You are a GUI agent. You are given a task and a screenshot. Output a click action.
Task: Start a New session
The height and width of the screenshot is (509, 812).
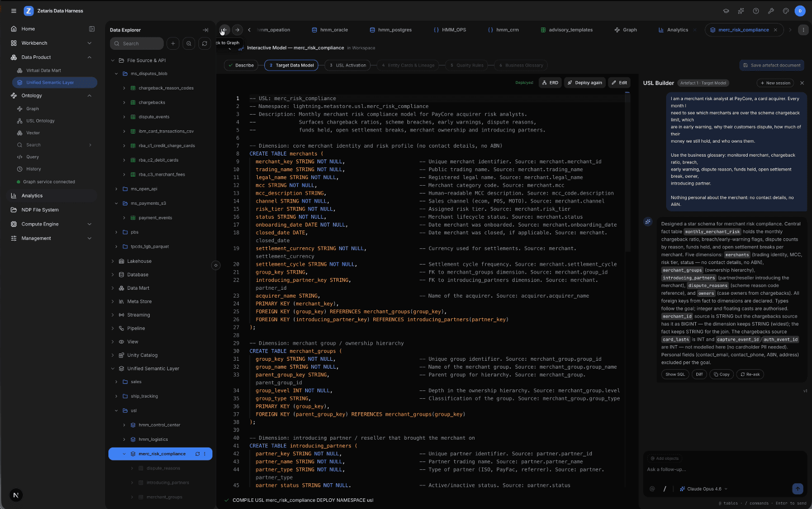click(x=775, y=83)
